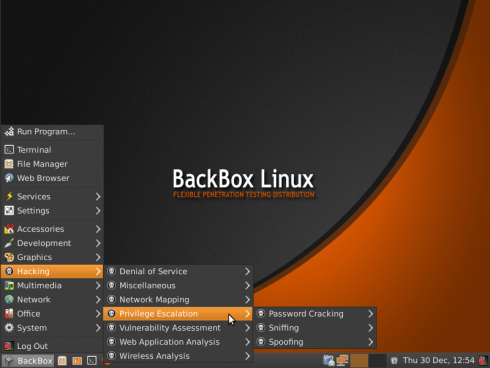This screenshot has width=490, height=368.
Task: Click the File Manager icon in the menu
Action: pyautogui.click(x=9, y=164)
